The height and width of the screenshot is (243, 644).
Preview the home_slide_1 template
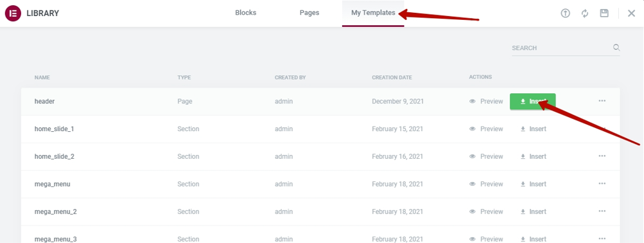[x=486, y=129]
